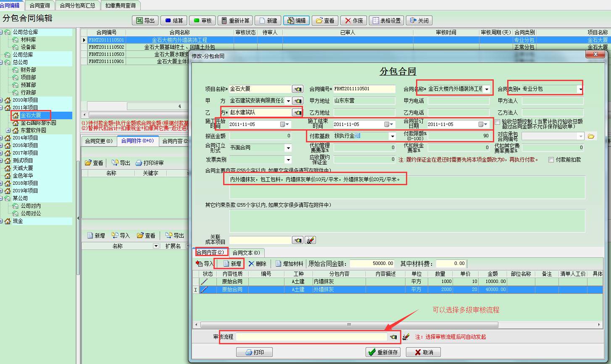The image size is (611, 364).
Task: Tick the 付款前扣款 checkbox
Action: pyautogui.click(x=551, y=160)
